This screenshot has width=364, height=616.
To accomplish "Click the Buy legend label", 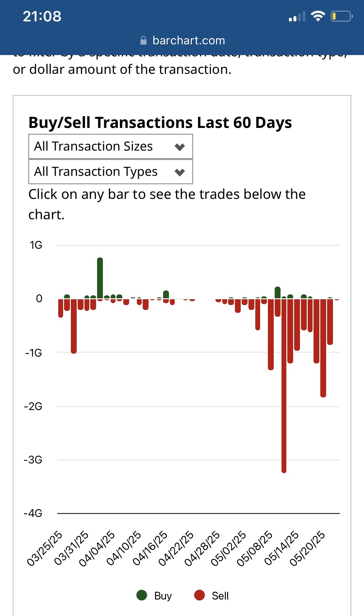I will pyautogui.click(x=163, y=596).
